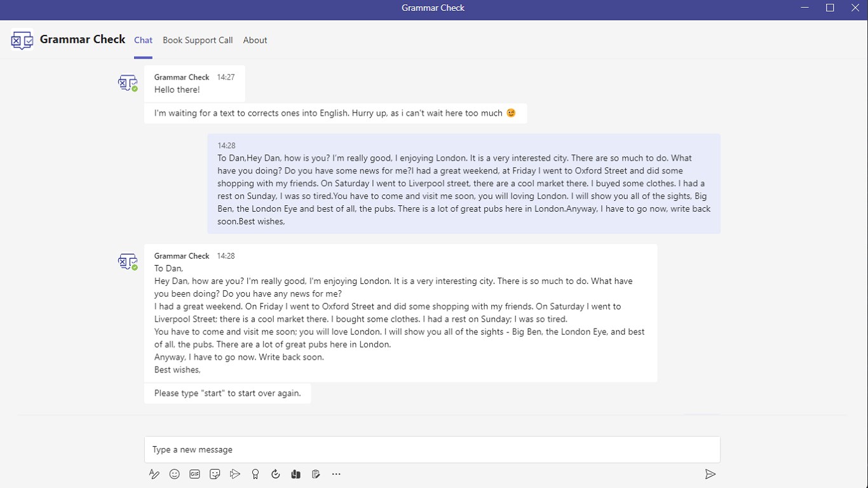The height and width of the screenshot is (488, 868).
Task: Click the user message sent at 14:28
Action: coord(464,184)
